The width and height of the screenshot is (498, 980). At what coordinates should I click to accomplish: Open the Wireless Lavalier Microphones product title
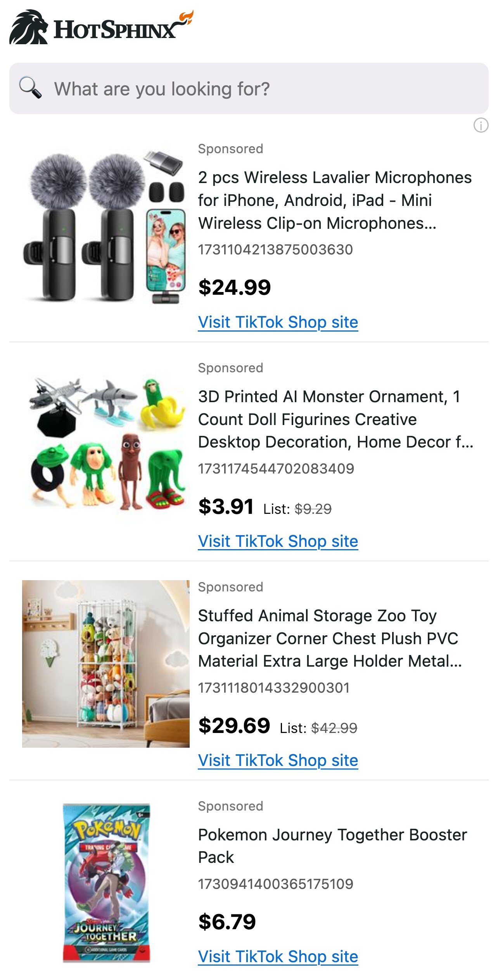coord(334,200)
